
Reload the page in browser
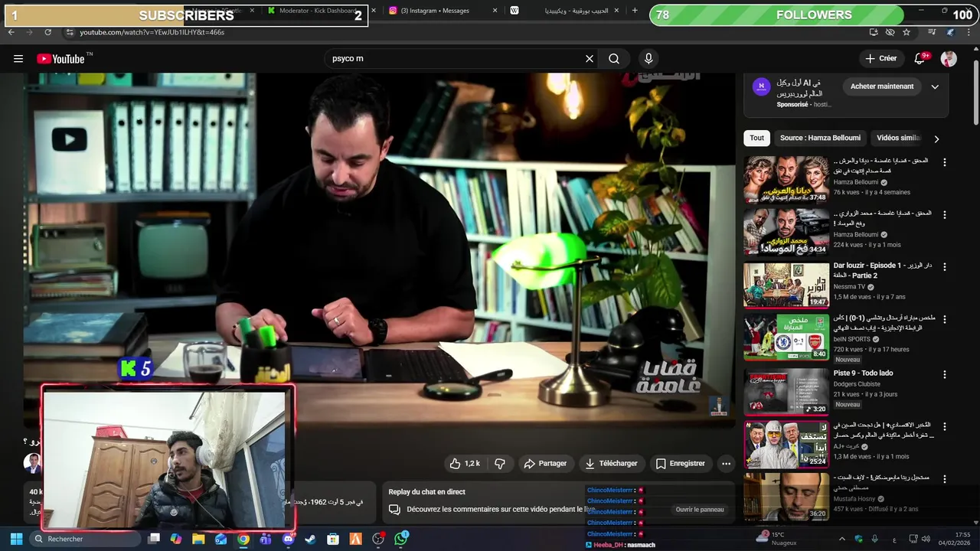47,32
